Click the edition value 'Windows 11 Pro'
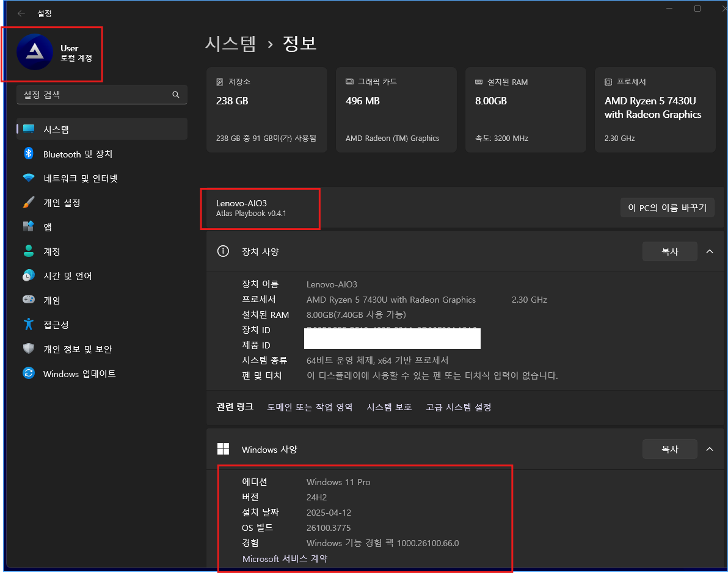Viewport: 728px width, 573px height. (x=338, y=482)
